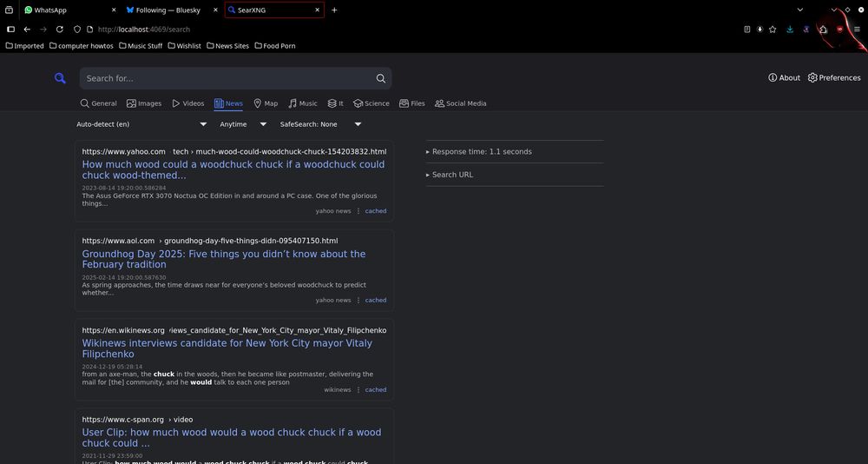Toggle the browser sidebar button
Viewport: 868px width, 464px height.
tap(10, 30)
